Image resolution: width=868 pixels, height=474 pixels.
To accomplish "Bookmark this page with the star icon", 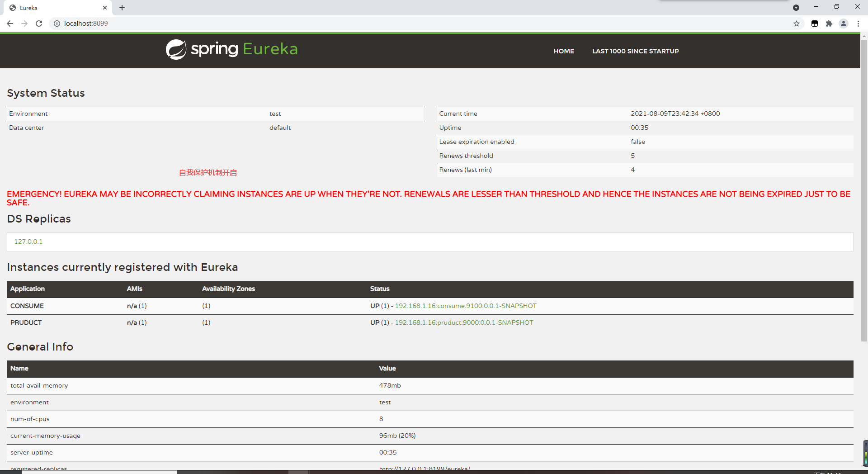I will [x=797, y=24].
